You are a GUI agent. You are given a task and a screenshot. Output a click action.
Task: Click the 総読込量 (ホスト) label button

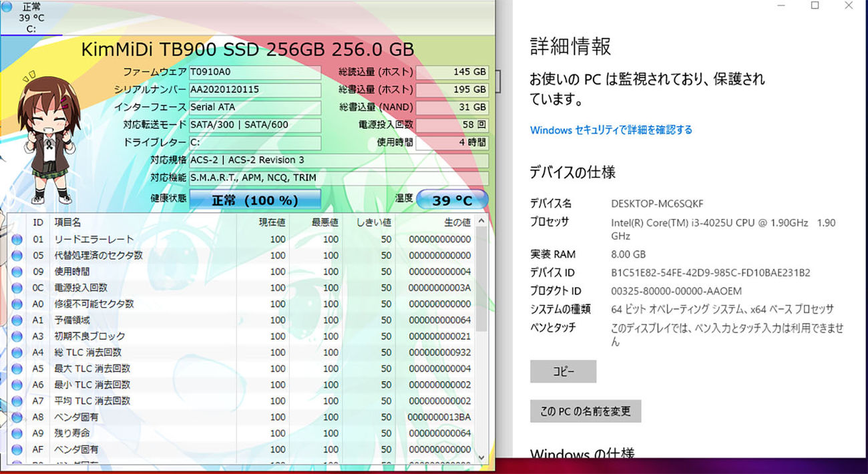(375, 72)
